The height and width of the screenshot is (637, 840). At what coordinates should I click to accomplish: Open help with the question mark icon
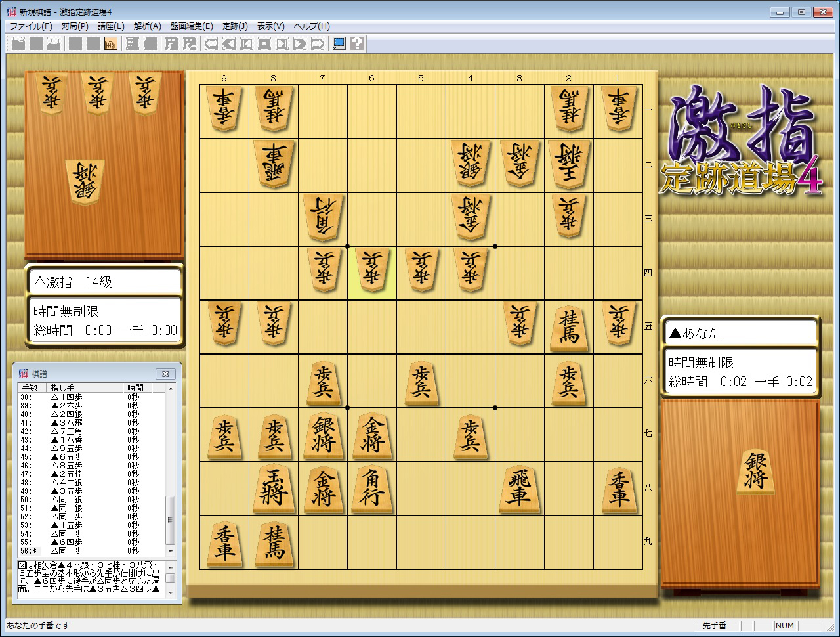point(357,44)
